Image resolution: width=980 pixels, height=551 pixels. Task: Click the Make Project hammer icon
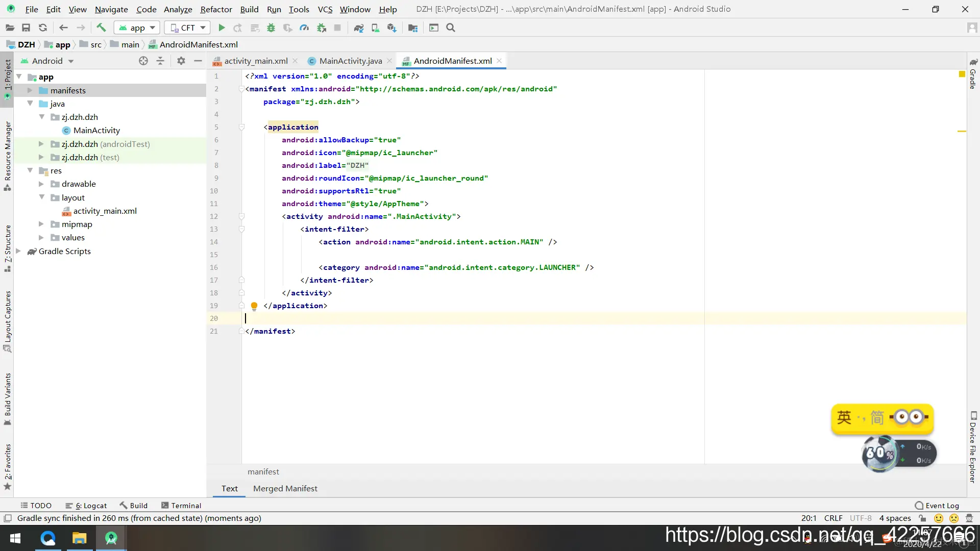(101, 28)
